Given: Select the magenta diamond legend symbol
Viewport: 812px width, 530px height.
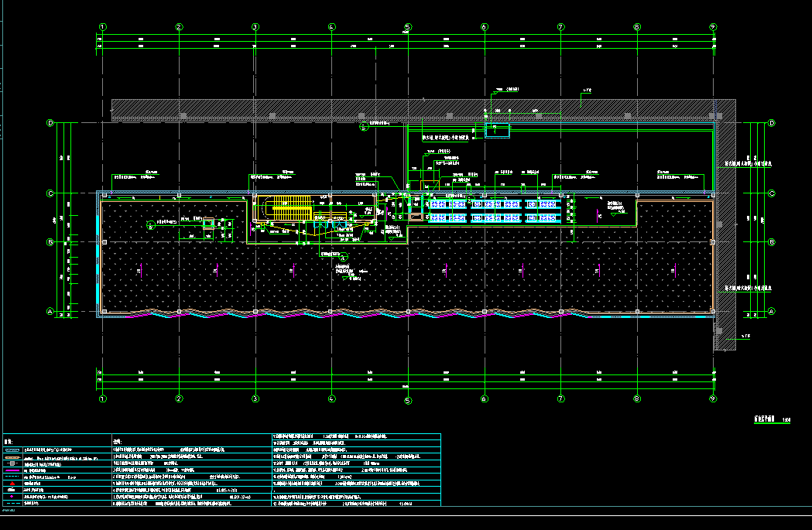Looking at the screenshot, I should point(12,496).
